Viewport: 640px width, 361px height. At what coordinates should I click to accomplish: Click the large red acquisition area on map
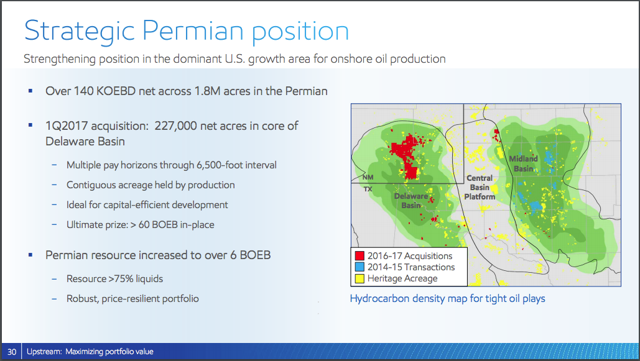[x=406, y=155]
